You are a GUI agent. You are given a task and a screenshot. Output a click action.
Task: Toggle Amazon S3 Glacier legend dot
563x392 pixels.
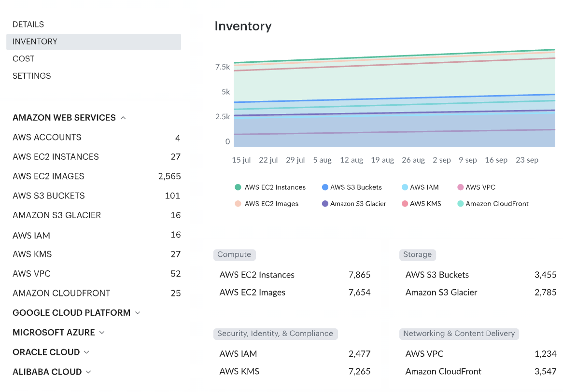point(325,204)
